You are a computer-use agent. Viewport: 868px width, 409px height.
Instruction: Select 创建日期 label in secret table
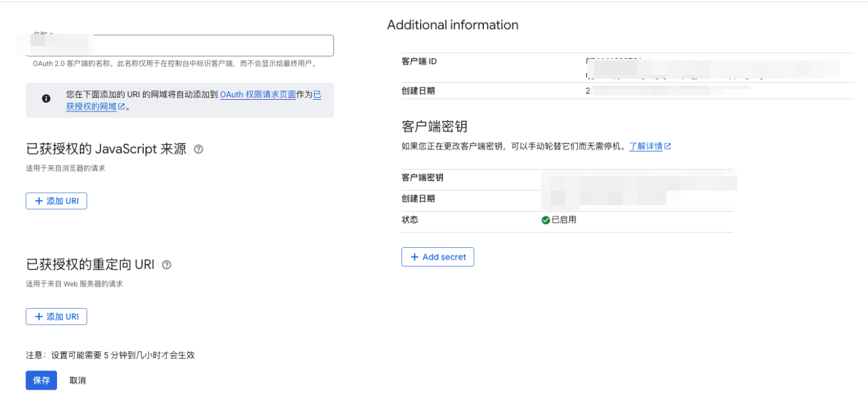[418, 199]
